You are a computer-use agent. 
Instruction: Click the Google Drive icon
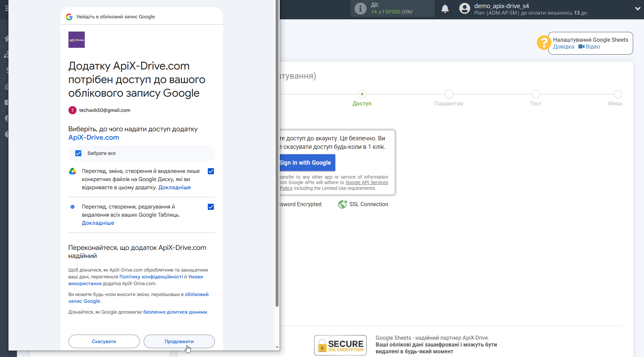click(73, 171)
